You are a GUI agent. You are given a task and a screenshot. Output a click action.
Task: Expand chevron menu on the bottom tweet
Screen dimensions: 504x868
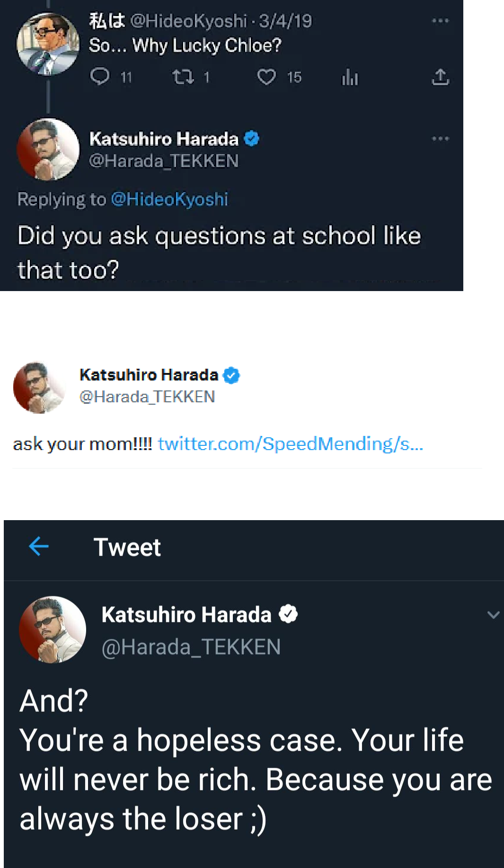tap(493, 615)
